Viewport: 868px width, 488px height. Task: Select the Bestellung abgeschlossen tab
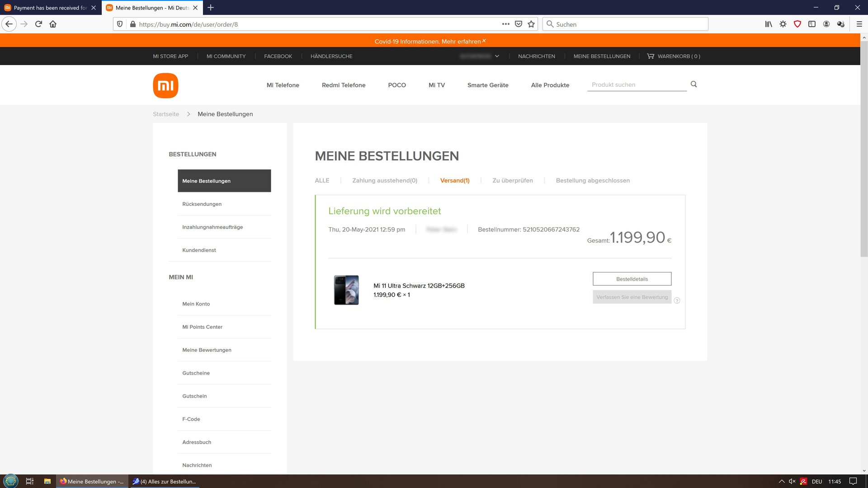pos(593,180)
